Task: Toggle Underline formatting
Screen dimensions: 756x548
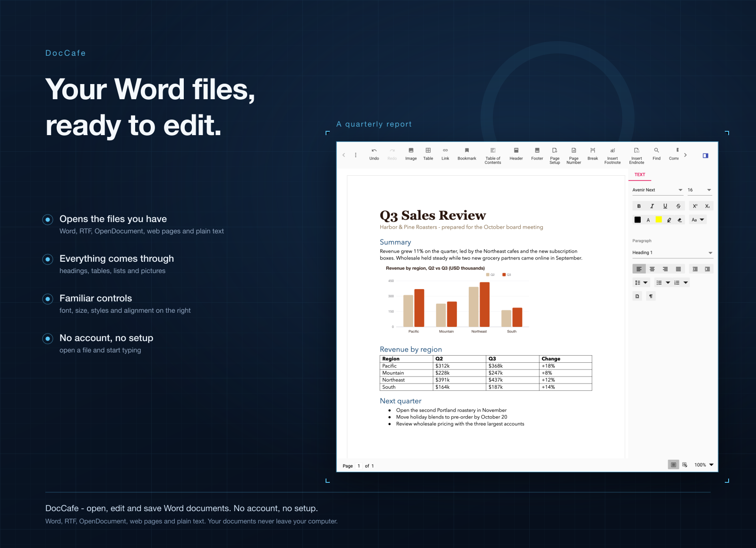Action: [x=665, y=206]
